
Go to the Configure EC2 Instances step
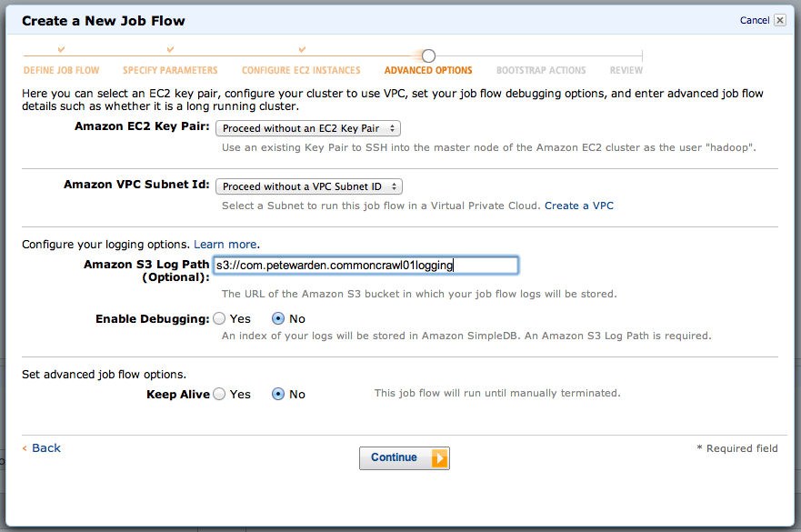(x=300, y=70)
